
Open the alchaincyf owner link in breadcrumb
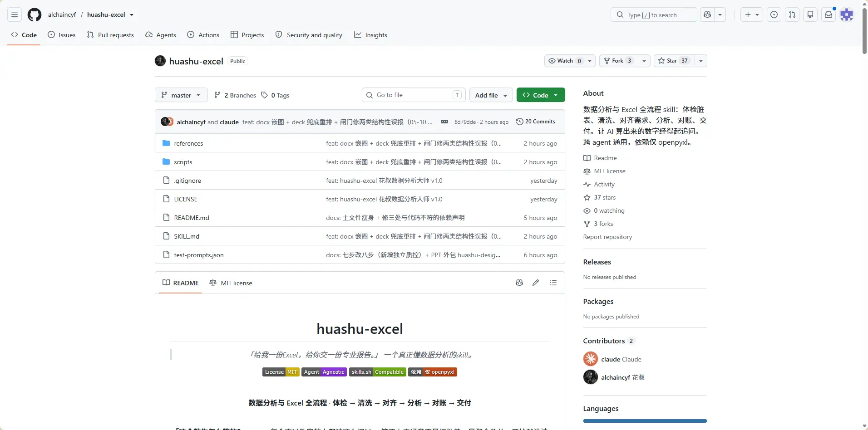click(x=62, y=15)
